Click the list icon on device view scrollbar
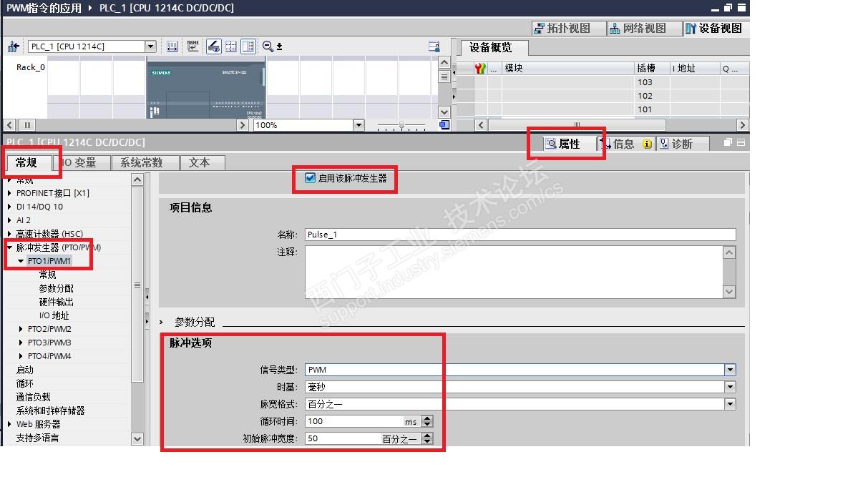The image size is (868, 487). point(444,77)
